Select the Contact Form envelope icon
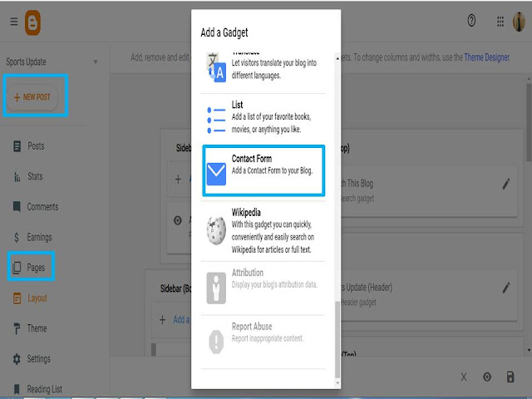532x399 pixels. pos(216,174)
